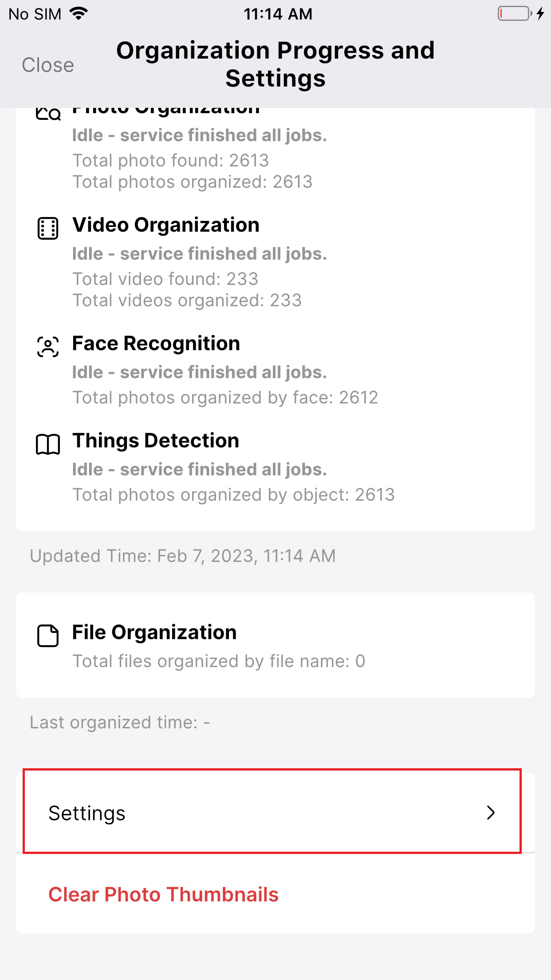The image size is (551, 980).
Task: Tap the Video Organization film icon
Action: (48, 228)
